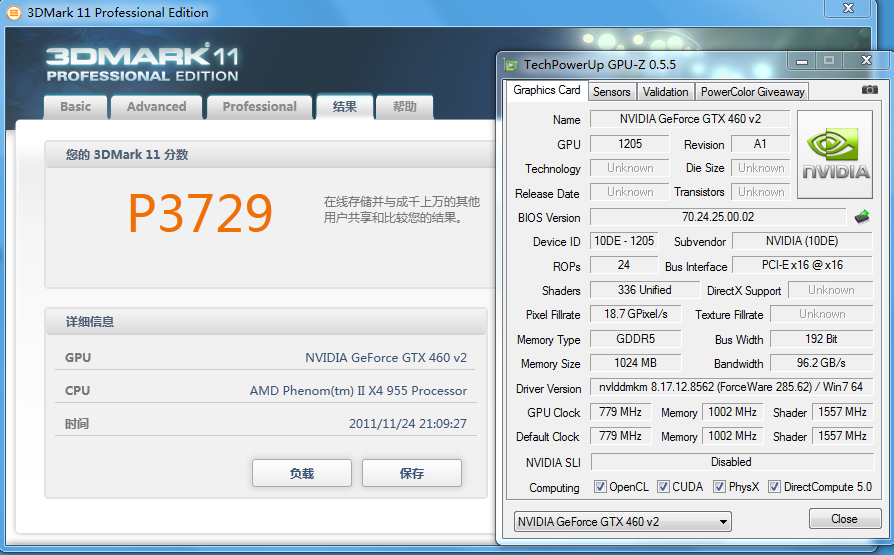Image resolution: width=894 pixels, height=555 pixels.
Task: Toggle the DirectCompute 5.0 checkbox
Action: tap(775, 487)
